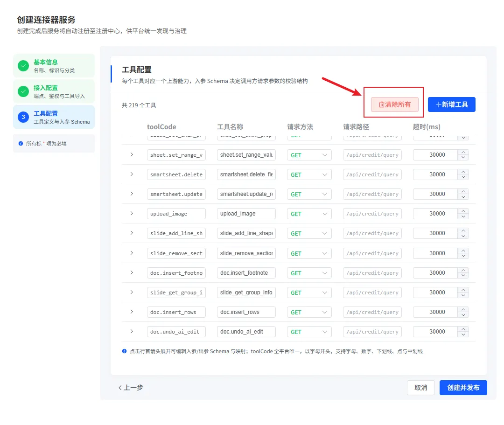Click the 清除所有 clear-all button

[x=394, y=105]
